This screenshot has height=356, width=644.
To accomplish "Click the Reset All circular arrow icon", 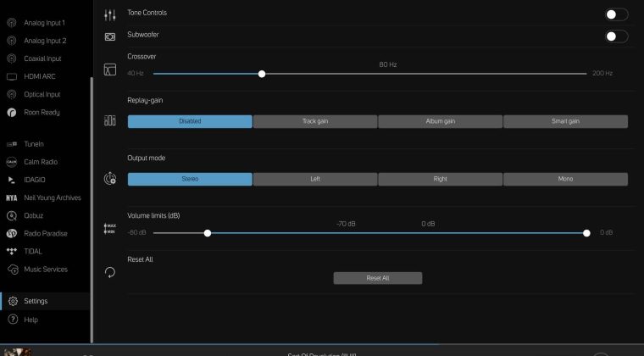I will [110, 273].
